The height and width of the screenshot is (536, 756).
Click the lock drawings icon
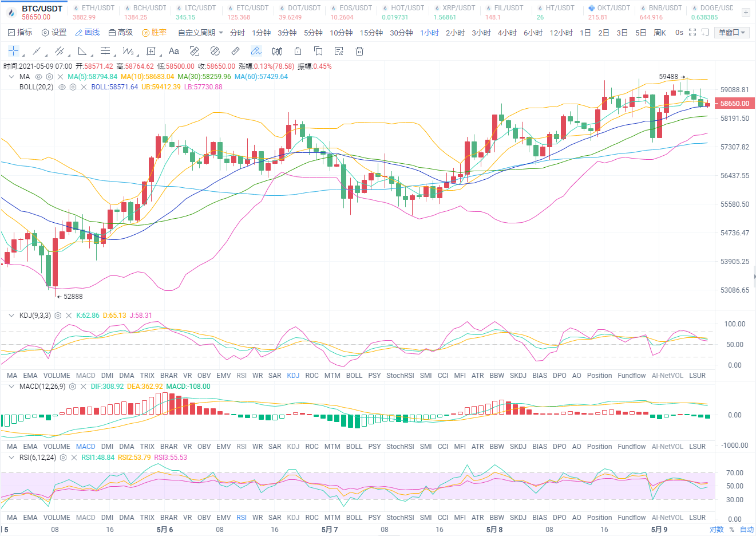point(298,51)
